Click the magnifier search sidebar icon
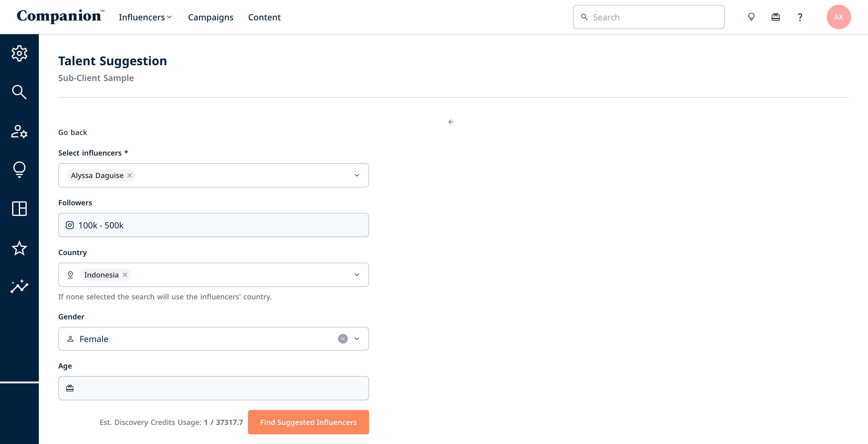This screenshot has width=868, height=444. point(19,92)
